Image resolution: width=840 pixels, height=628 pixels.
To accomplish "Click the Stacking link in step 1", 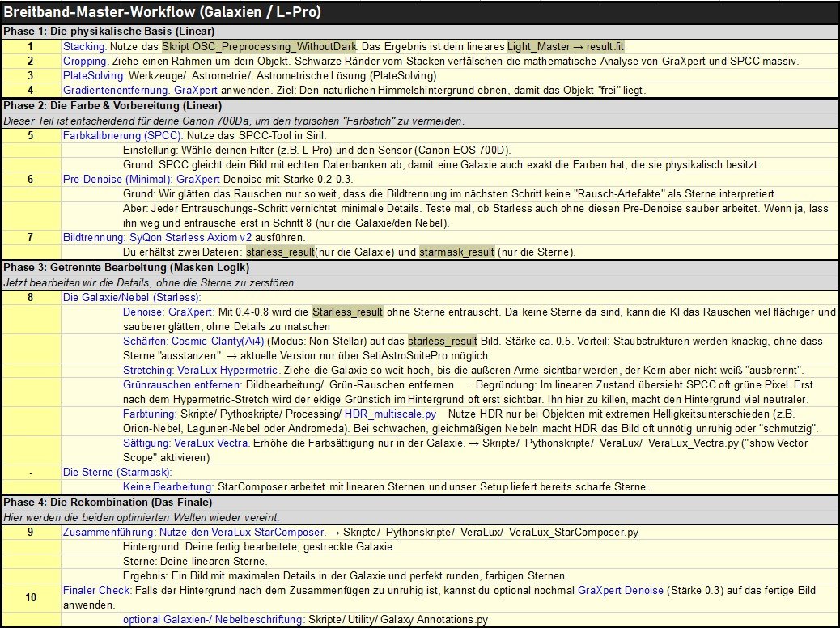I will [85, 47].
